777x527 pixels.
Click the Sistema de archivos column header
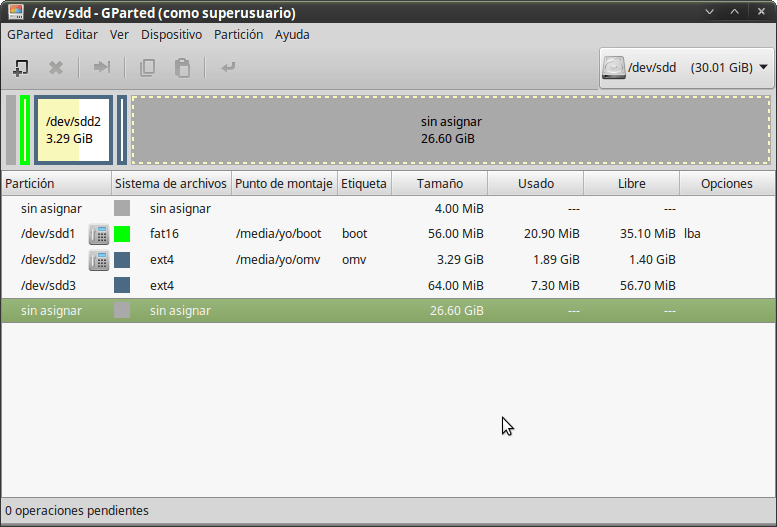point(171,183)
